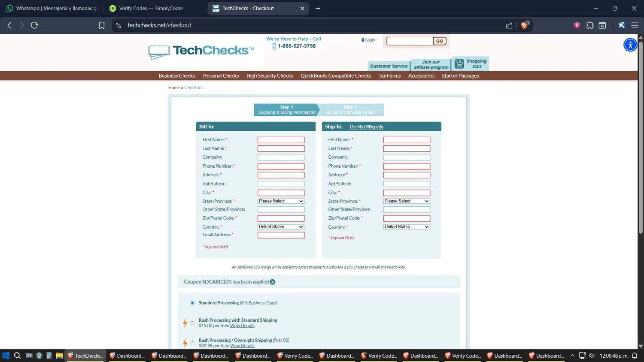Image resolution: width=644 pixels, height=362 pixels.
Task: Click the site search text field
Action: click(x=410, y=41)
